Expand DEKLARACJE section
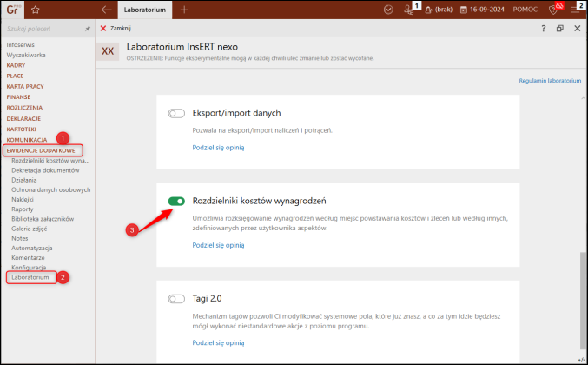This screenshot has width=588, height=365. (23, 118)
